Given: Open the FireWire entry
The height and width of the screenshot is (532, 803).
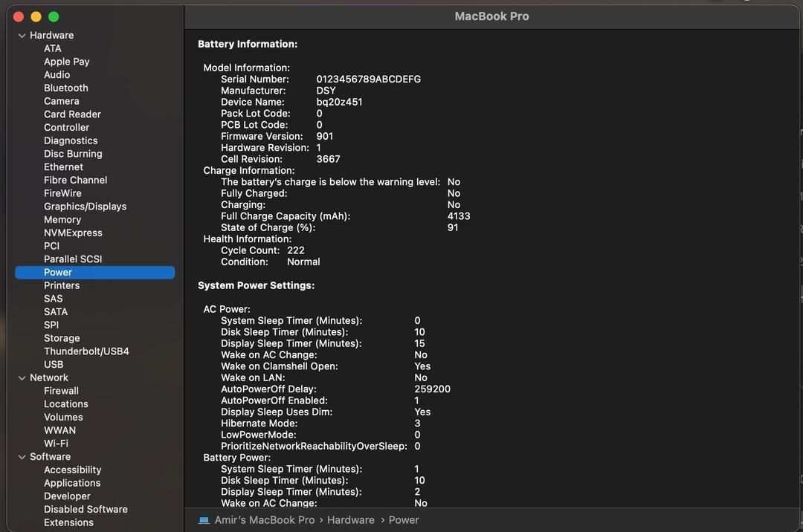Looking at the screenshot, I should tap(62, 193).
